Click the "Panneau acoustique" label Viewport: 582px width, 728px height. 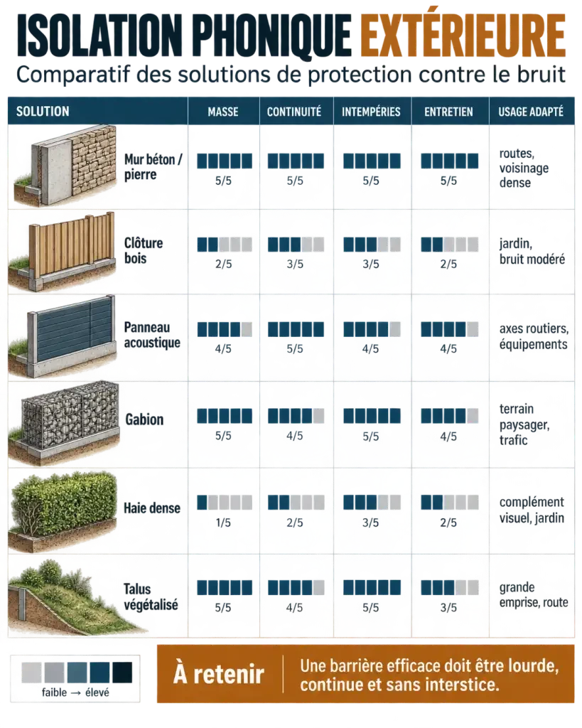(152, 335)
